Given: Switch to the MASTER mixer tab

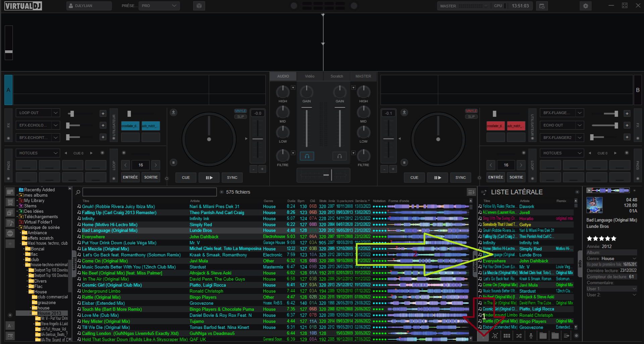Looking at the screenshot, I should click(x=363, y=76).
